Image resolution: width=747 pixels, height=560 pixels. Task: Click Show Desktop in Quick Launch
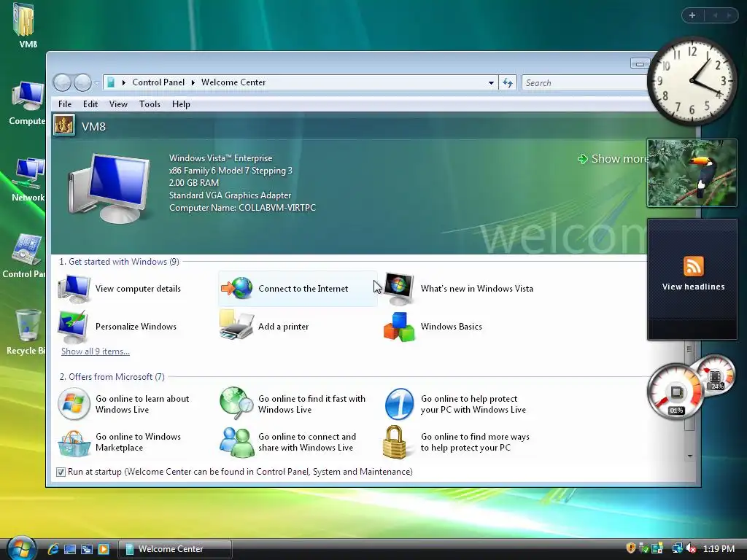[x=70, y=549]
